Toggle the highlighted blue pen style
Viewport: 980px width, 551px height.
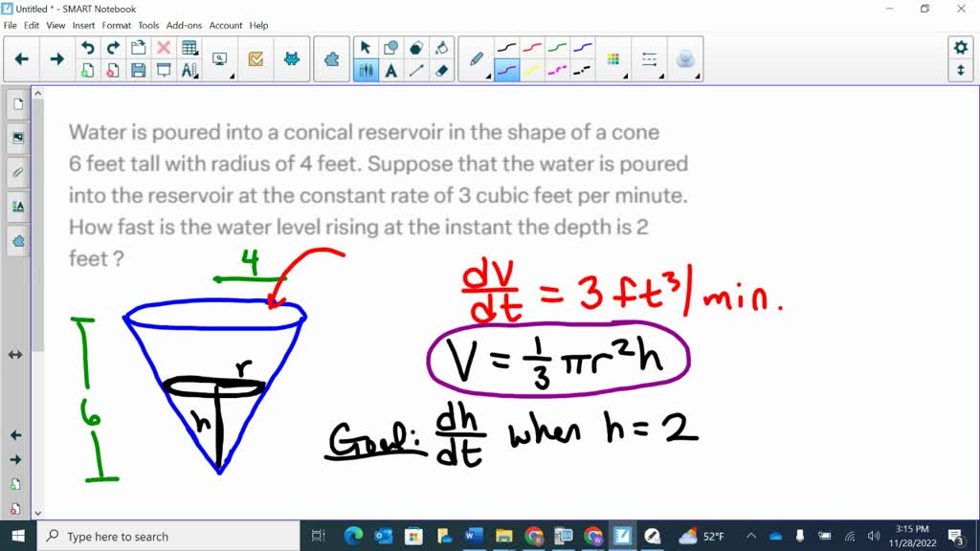point(506,68)
